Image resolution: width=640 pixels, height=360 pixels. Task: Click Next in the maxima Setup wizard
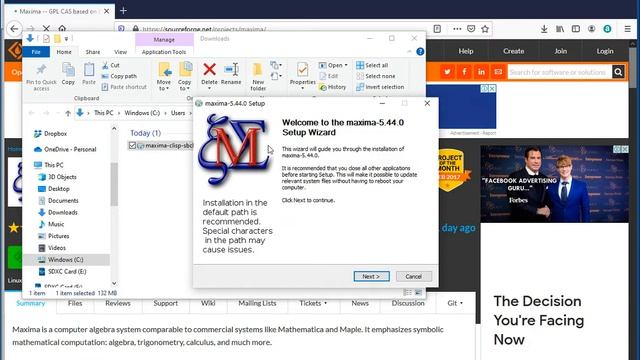371,276
